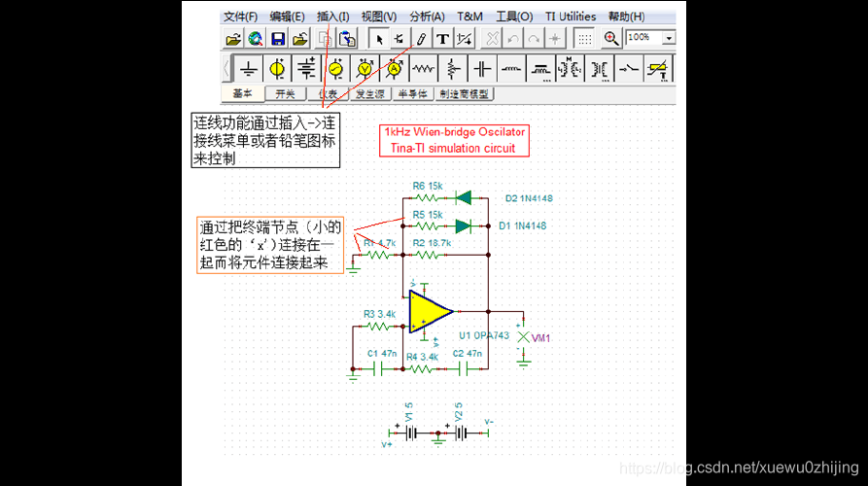
Task: Open the 插入(I) menu
Action: [332, 17]
